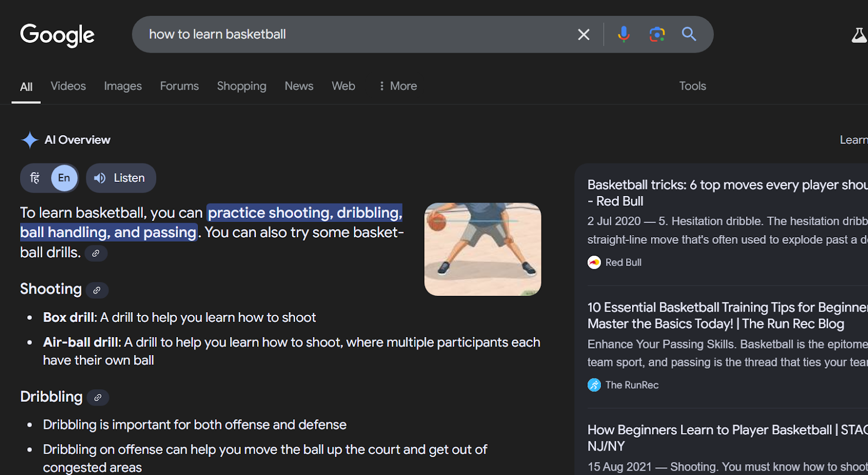Open the Forums tab
The height and width of the screenshot is (475, 868).
click(180, 86)
